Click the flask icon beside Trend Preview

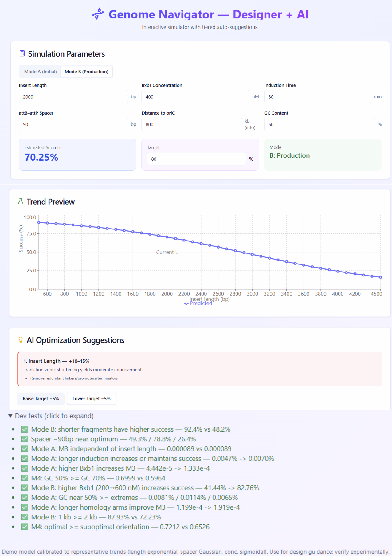pos(21,202)
